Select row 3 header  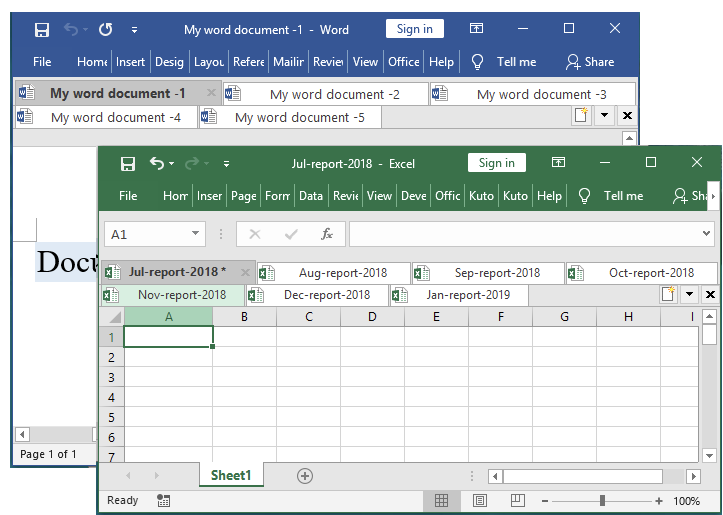[111, 377]
